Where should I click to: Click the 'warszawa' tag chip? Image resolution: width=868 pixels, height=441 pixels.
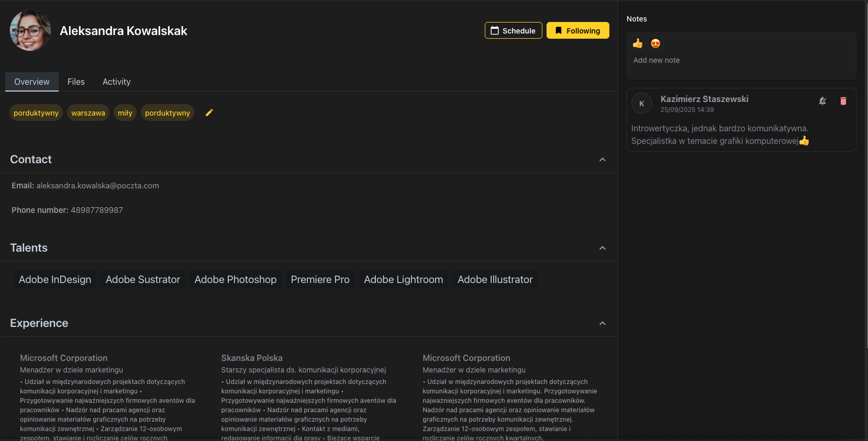88,113
